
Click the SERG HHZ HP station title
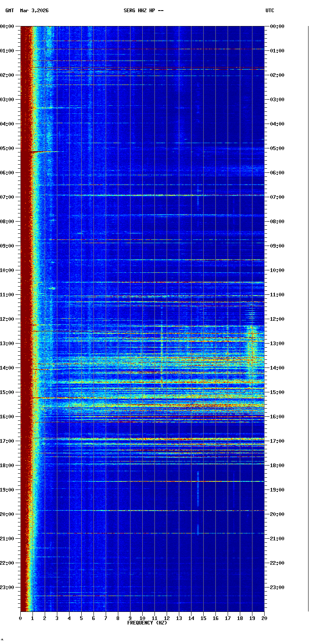(x=143, y=11)
